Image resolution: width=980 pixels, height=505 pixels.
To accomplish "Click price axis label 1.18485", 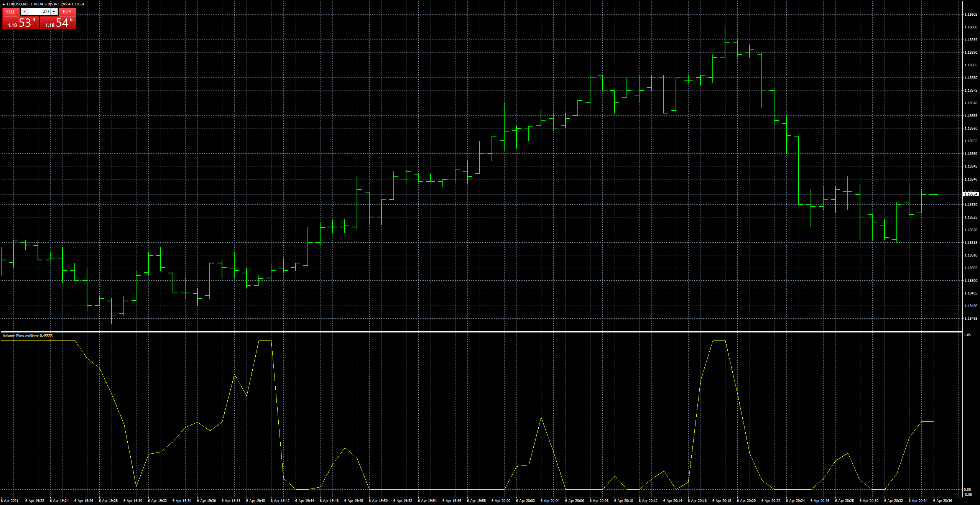I will (x=971, y=319).
